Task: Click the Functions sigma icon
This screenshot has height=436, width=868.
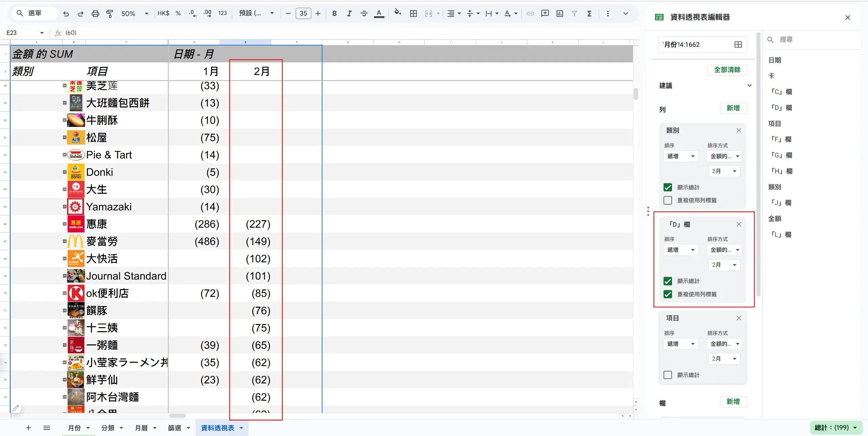Action: [589, 14]
